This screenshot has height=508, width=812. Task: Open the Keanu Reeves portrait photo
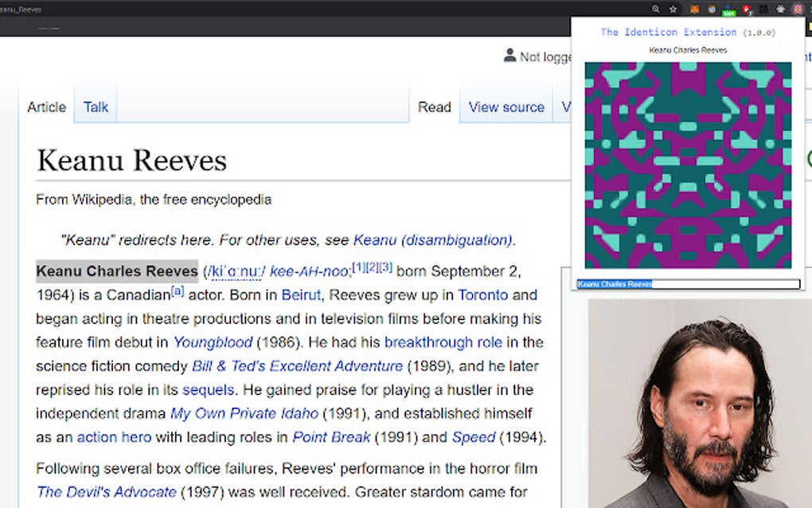pyautogui.click(x=700, y=404)
